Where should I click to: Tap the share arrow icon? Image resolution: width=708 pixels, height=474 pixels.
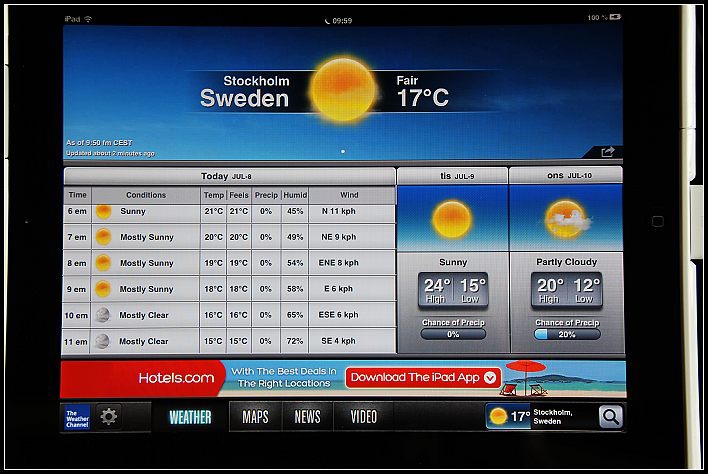coord(608,152)
